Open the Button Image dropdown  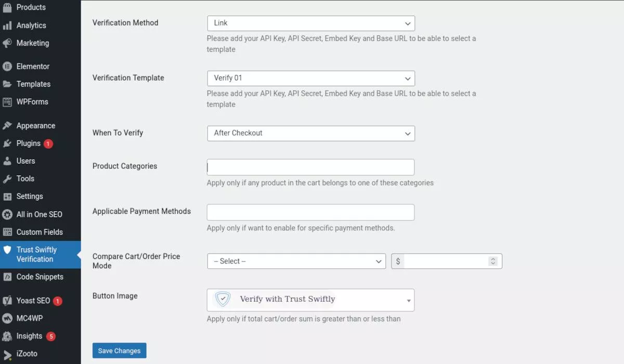pos(310,300)
